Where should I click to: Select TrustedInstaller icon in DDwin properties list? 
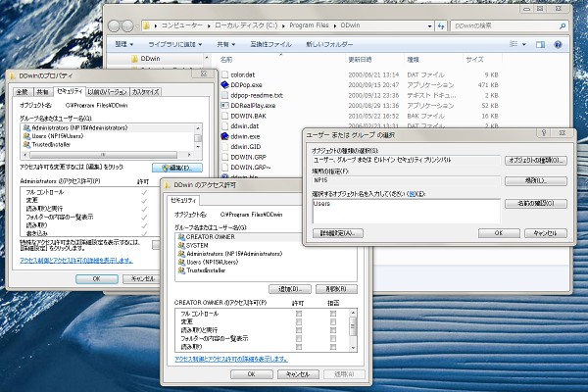(26, 144)
